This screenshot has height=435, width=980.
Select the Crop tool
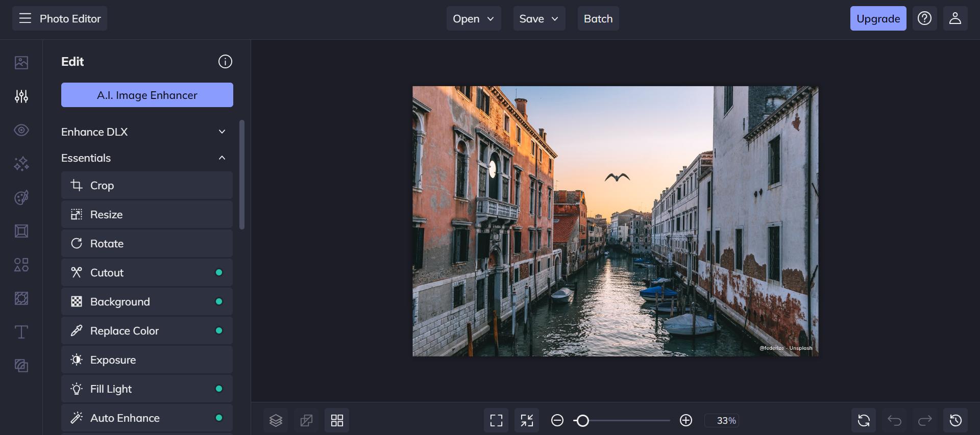coord(147,186)
